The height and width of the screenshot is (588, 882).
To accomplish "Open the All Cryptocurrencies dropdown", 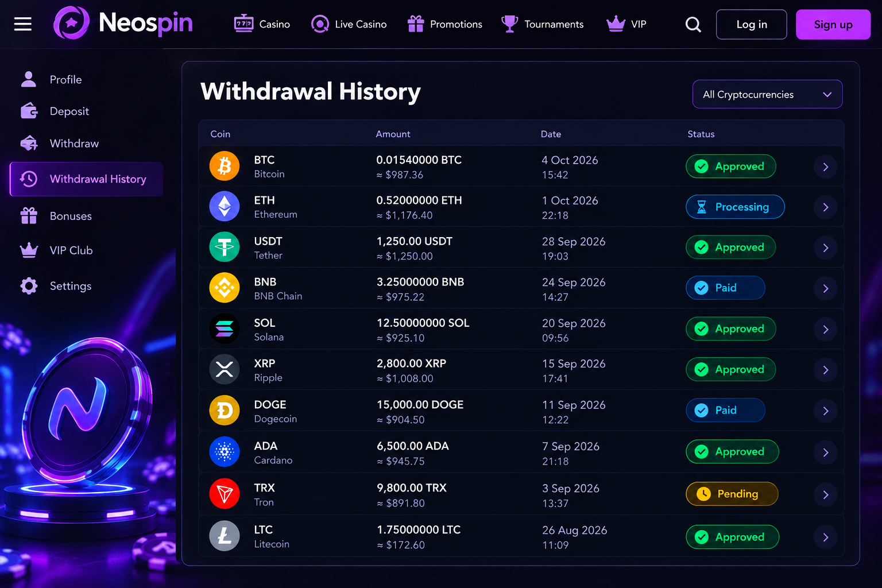I will 767,94.
